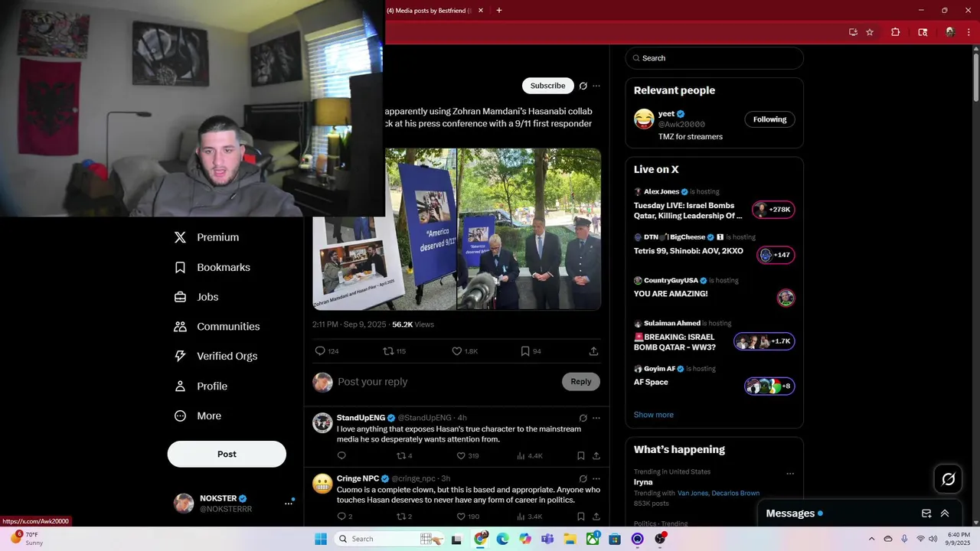Image resolution: width=980 pixels, height=551 pixels.
Task: Open Profile in the sidebar
Action: click(x=201, y=386)
